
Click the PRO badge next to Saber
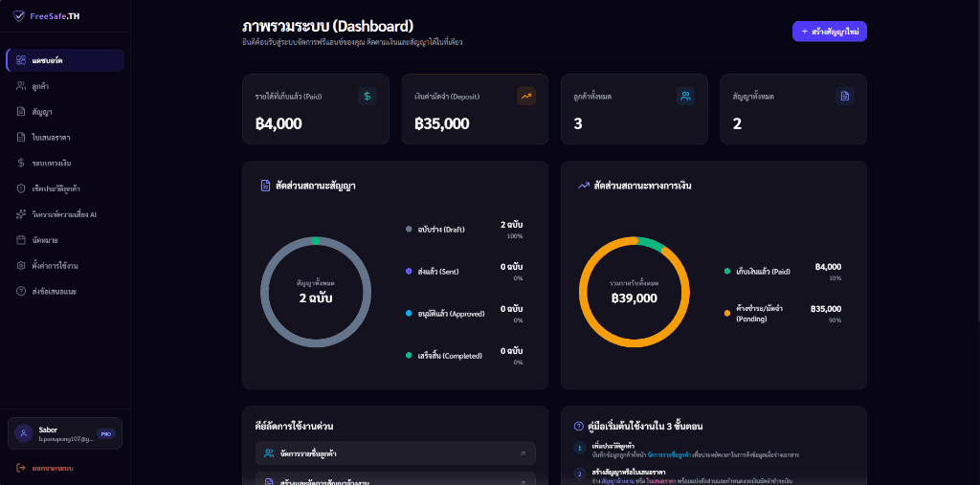105,433
